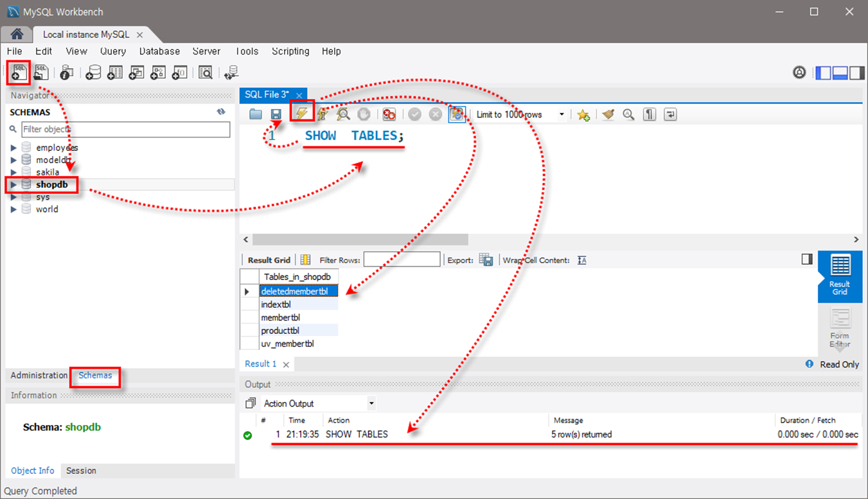Create a new schema icon
The image size is (868, 499).
pos(93,73)
